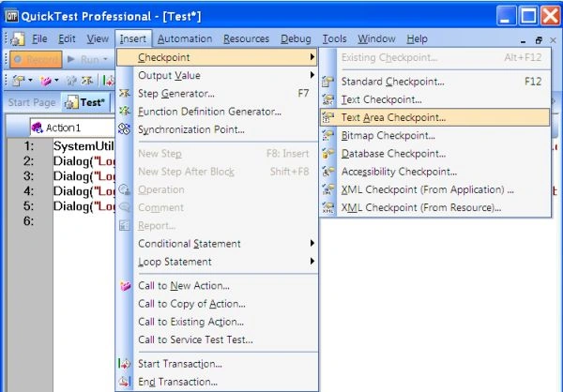Click the Step Generator icon
The width and height of the screenshot is (563, 392).
(125, 94)
